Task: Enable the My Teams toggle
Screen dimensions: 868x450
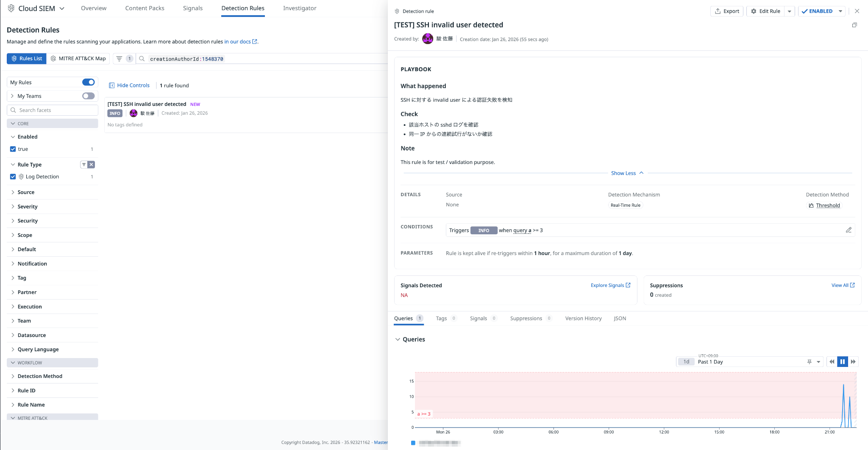Action: click(88, 96)
